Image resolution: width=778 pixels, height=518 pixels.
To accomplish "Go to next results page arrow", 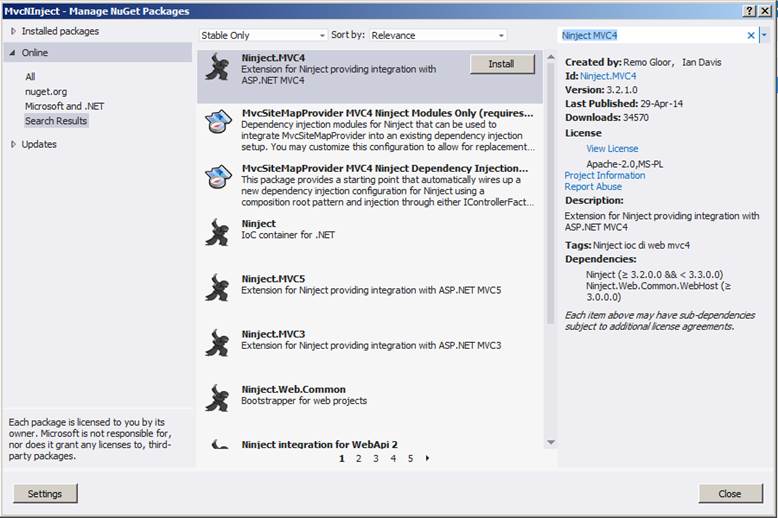I will [x=427, y=458].
